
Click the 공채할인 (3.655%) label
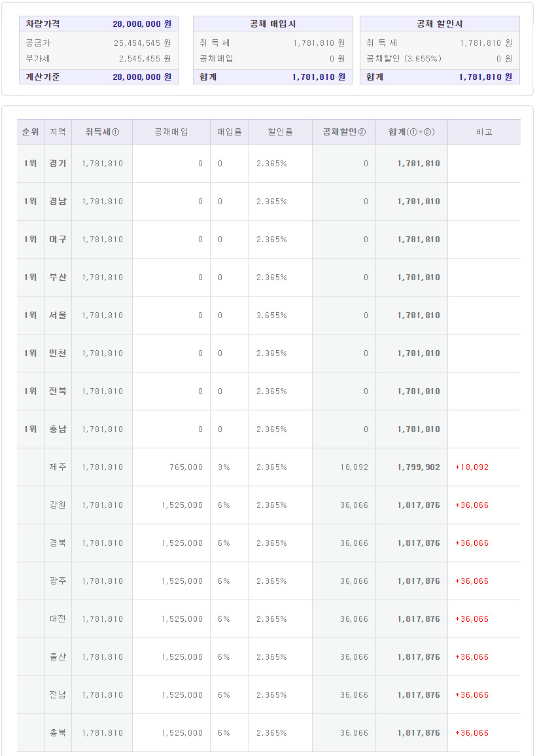pyautogui.click(x=404, y=58)
